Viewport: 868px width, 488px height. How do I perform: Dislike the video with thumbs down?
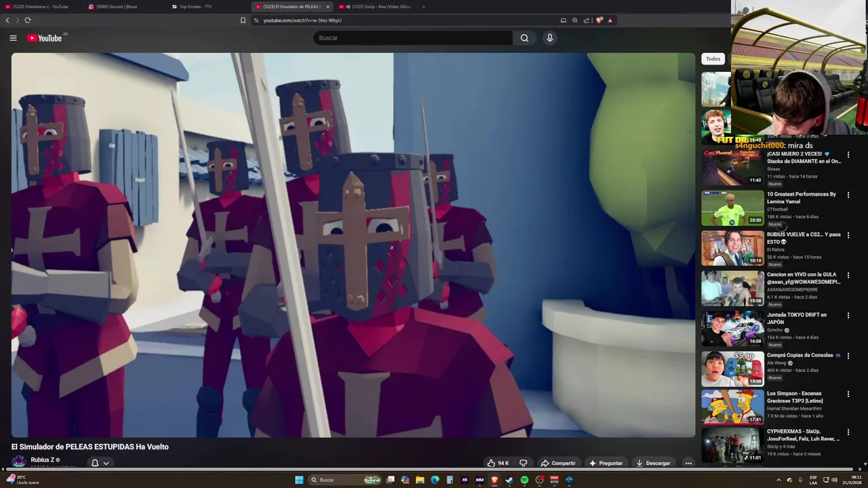[524, 463]
